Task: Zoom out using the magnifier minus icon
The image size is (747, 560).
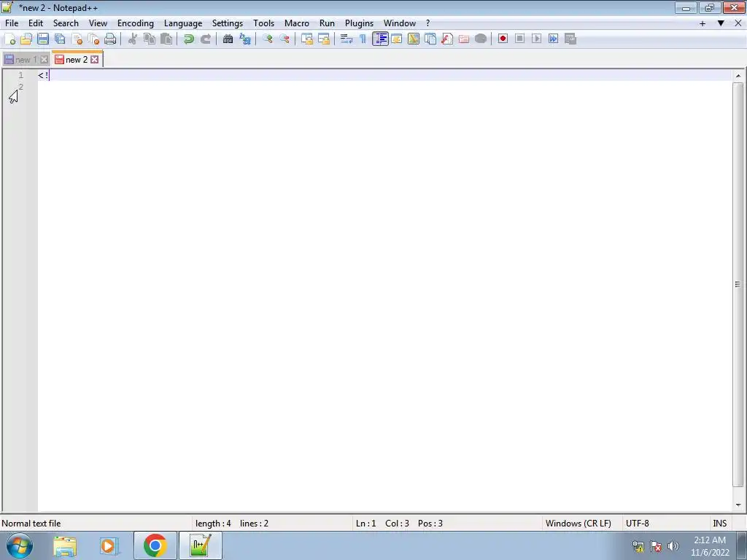Action: coord(285,39)
